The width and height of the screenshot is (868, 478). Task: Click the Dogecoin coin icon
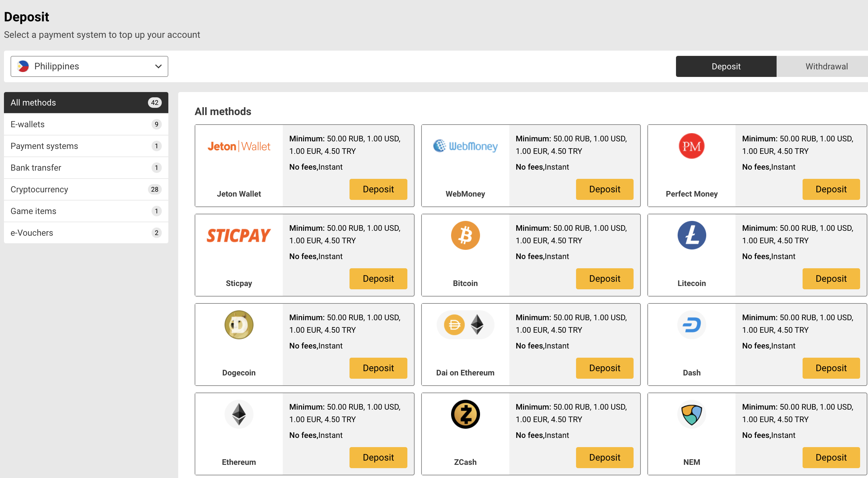239,324
